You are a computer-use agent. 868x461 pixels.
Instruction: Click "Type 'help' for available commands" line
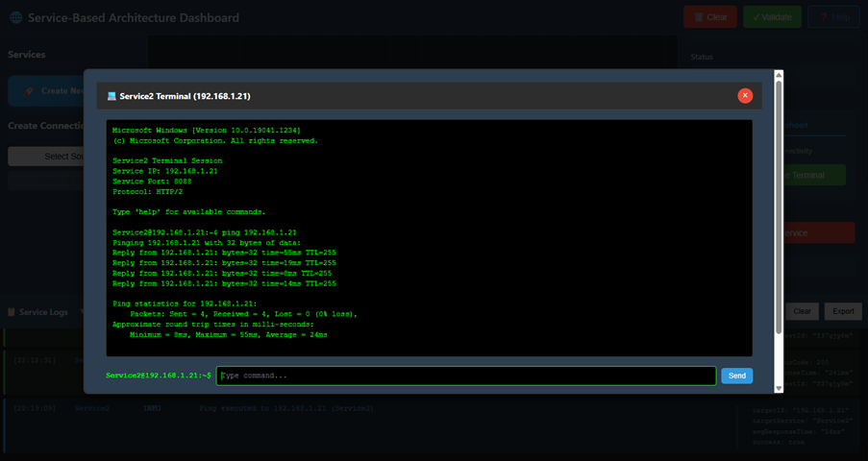tap(188, 212)
